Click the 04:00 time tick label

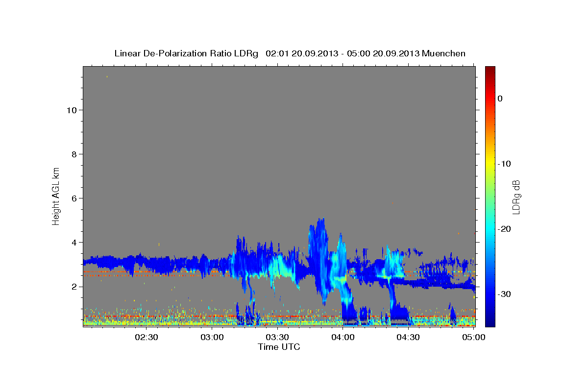[x=343, y=337]
